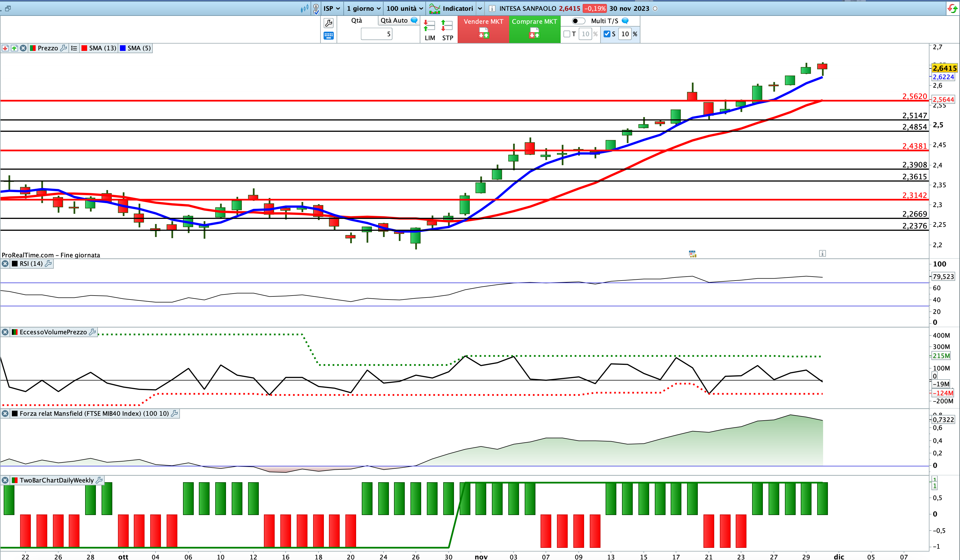The image size is (960, 560).
Task: Click the -0,19% change badge
Action: click(x=595, y=8)
